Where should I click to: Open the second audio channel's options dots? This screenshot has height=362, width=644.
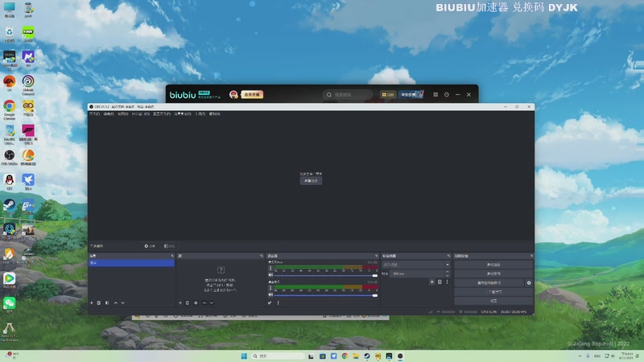tap(270, 288)
